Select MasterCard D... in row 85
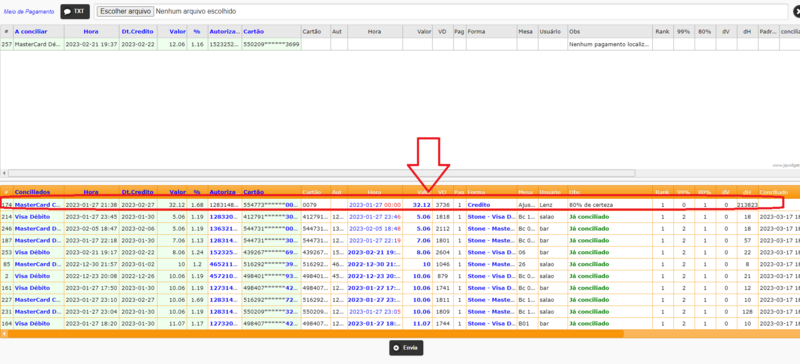The height and width of the screenshot is (364, 800). tap(38, 264)
